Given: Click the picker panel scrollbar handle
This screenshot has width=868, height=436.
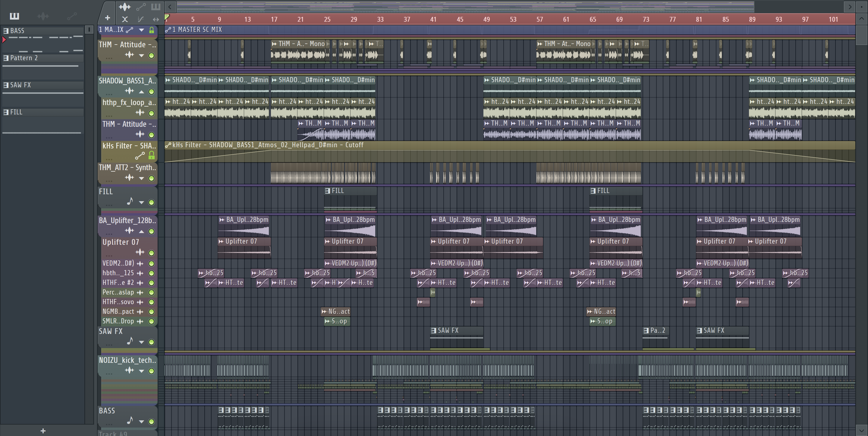Looking at the screenshot, I should (x=89, y=30).
